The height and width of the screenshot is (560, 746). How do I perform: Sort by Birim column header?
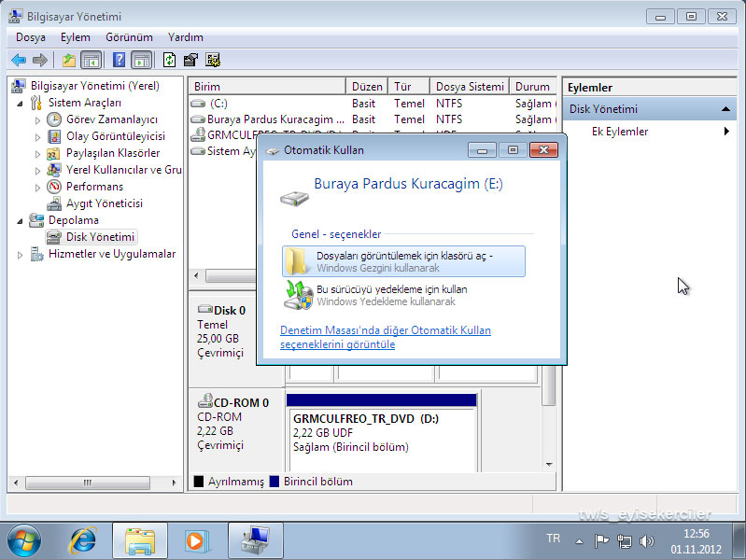pyautogui.click(x=267, y=87)
